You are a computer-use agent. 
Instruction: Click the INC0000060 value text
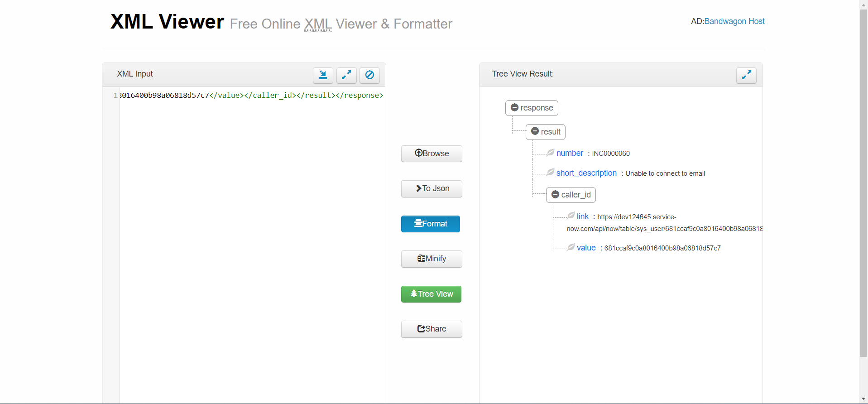point(611,154)
